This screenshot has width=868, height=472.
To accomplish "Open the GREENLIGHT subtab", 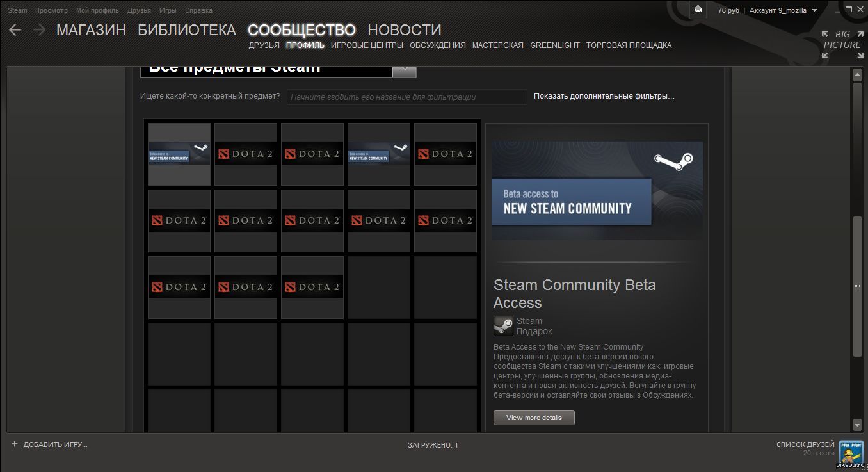I will [x=555, y=45].
